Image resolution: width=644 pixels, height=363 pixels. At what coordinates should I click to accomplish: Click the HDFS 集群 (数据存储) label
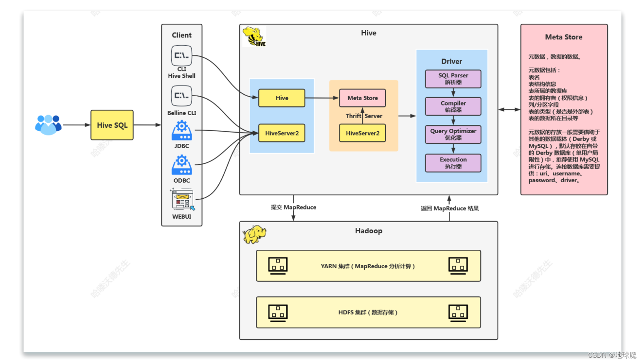[x=368, y=312]
